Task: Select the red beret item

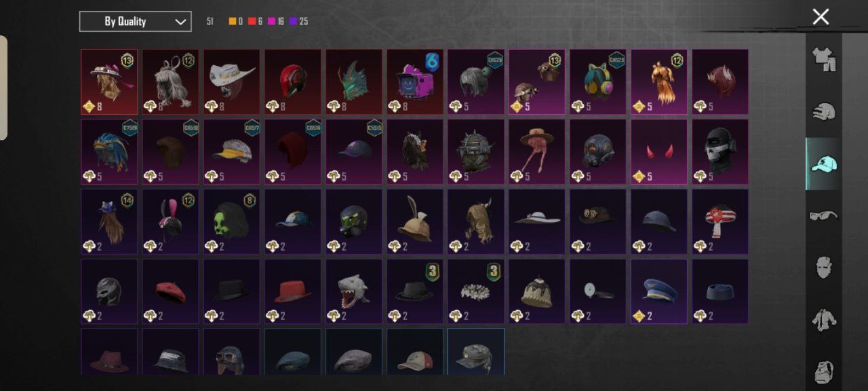Action: coord(170,291)
